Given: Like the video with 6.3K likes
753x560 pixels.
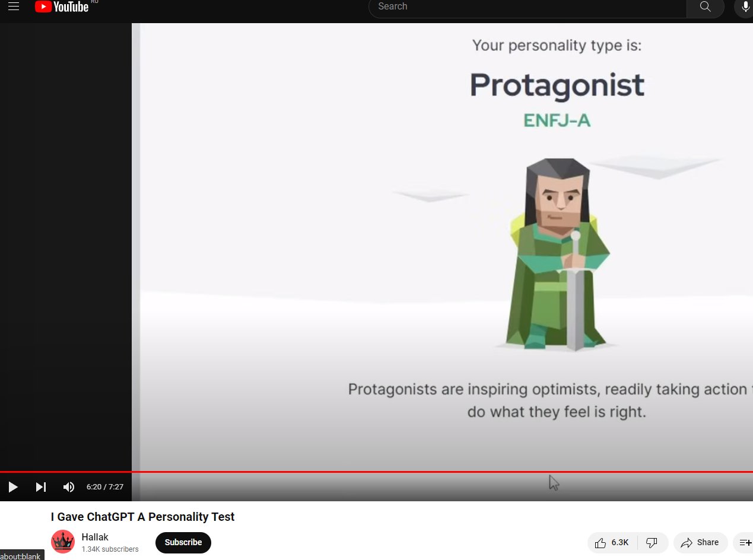Looking at the screenshot, I should (613, 542).
